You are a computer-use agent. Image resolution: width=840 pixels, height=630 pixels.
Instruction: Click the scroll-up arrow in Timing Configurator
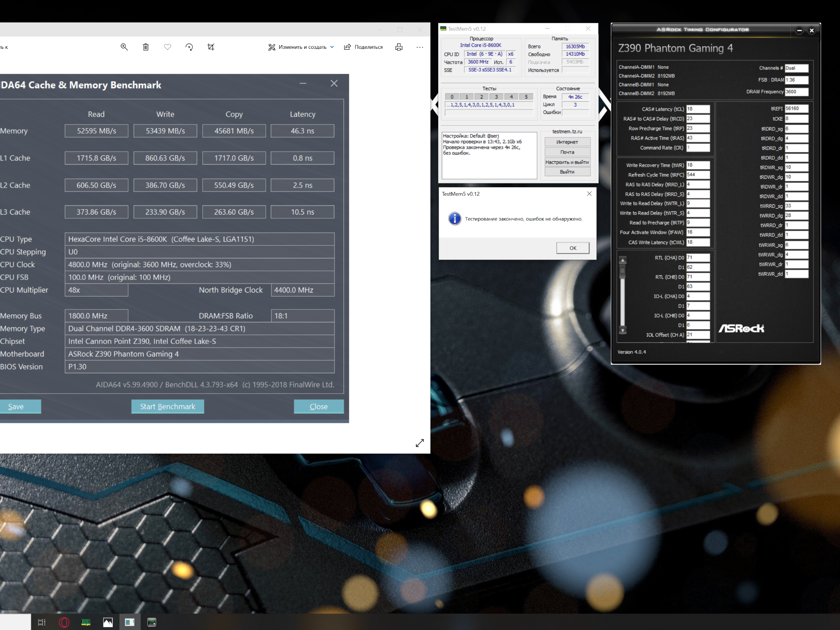tap(623, 260)
